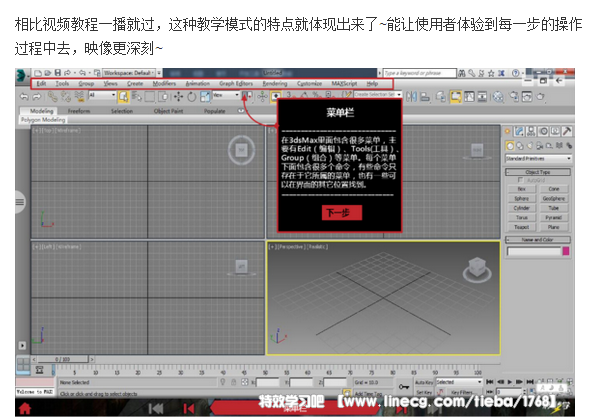Toggle the Set Key mode button
The height and width of the screenshot is (418, 590).
[x=424, y=392]
